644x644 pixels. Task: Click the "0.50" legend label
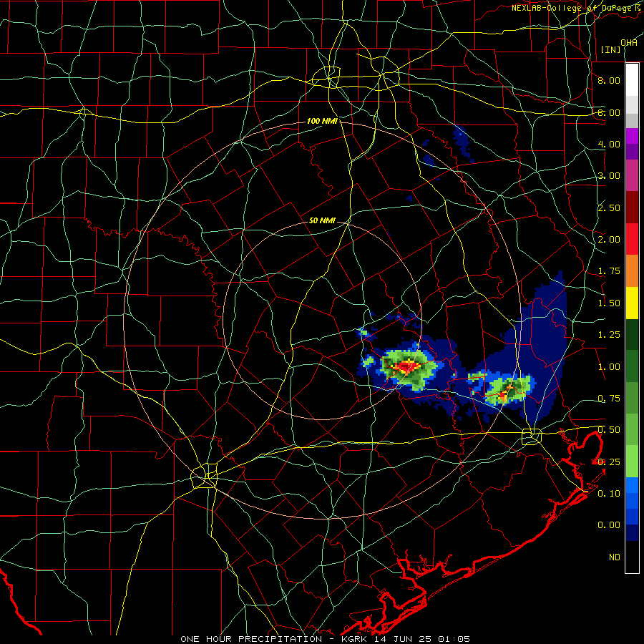609,430
